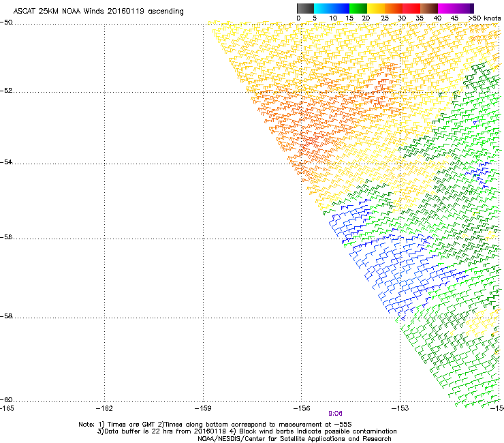Click the '-162' longitude axis label
504x443 pixels.
coord(104,408)
